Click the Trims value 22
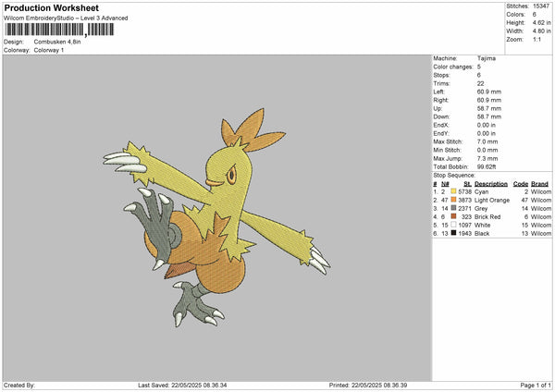 pos(480,83)
